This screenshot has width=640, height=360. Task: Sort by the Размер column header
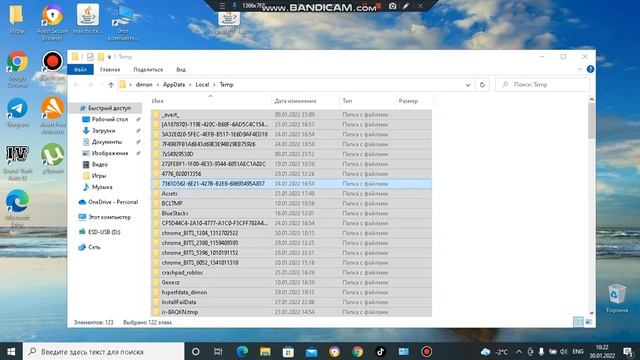click(413, 101)
